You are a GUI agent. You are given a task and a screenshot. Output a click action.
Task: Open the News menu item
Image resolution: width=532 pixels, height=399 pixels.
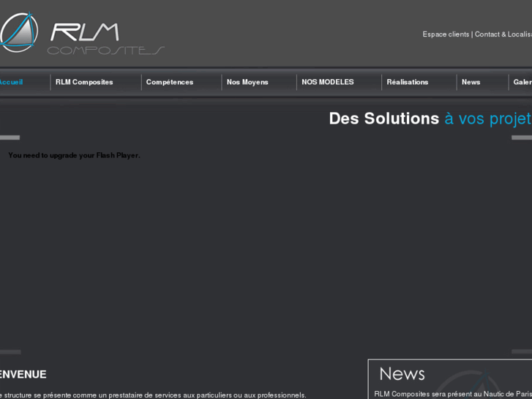471,82
